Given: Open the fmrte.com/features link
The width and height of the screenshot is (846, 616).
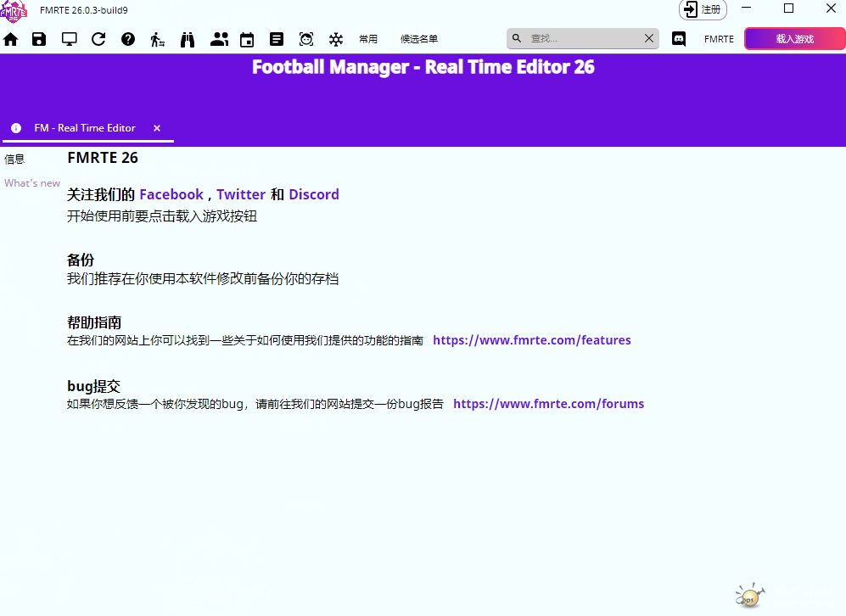Looking at the screenshot, I should click(532, 340).
